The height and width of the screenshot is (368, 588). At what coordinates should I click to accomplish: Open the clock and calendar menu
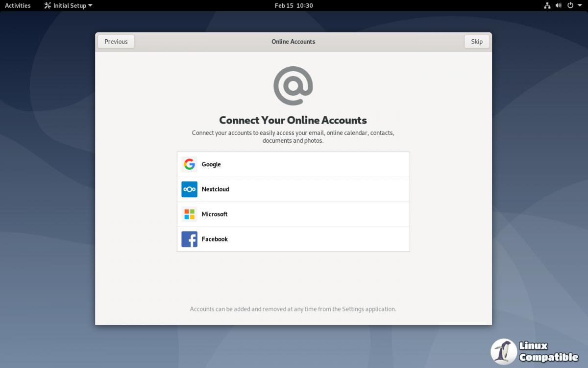[x=294, y=5]
